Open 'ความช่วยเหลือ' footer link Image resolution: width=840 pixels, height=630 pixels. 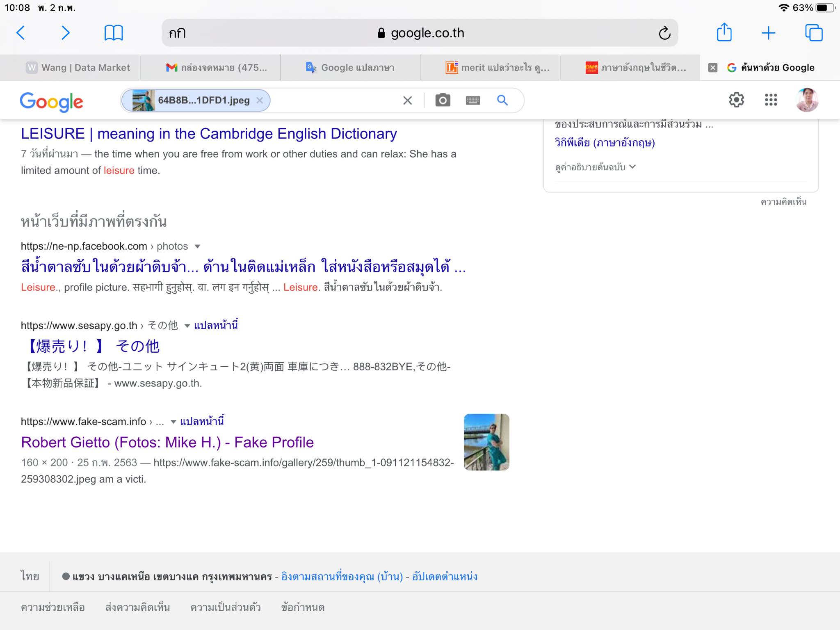coord(53,607)
